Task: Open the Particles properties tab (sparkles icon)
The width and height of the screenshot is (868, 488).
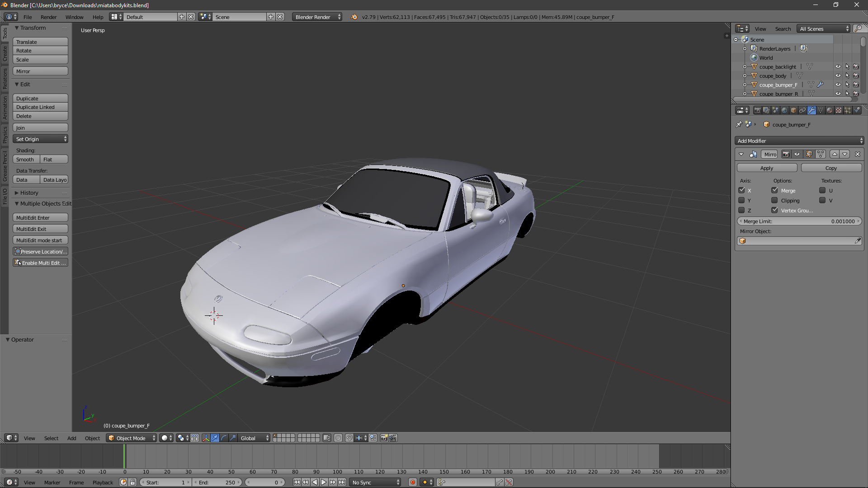Action: pyautogui.click(x=848, y=110)
